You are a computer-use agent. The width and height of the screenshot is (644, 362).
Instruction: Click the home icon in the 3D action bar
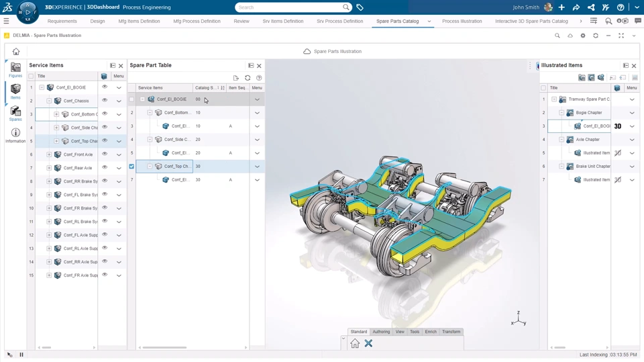(355, 343)
